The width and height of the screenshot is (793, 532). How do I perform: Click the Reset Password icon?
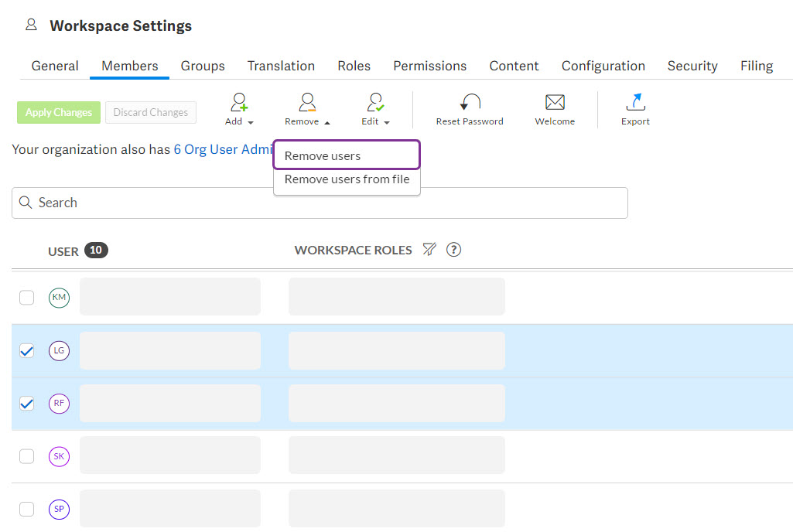(x=470, y=102)
